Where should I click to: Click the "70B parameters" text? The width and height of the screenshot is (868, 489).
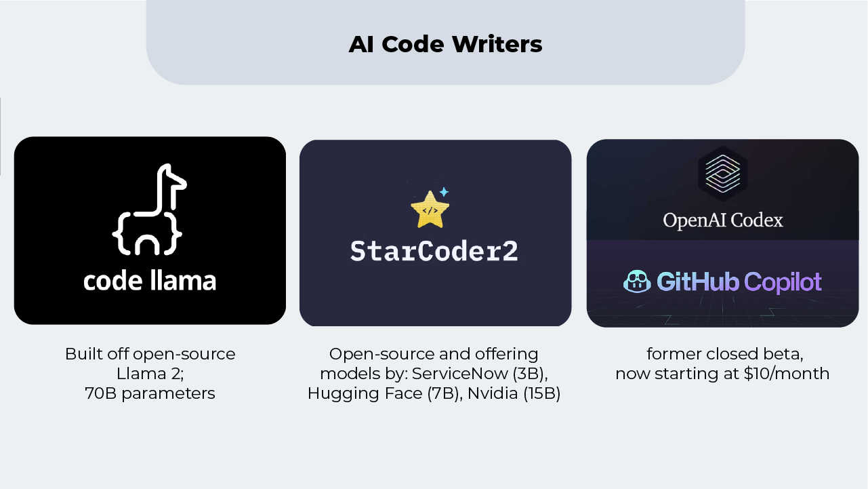[x=150, y=393]
